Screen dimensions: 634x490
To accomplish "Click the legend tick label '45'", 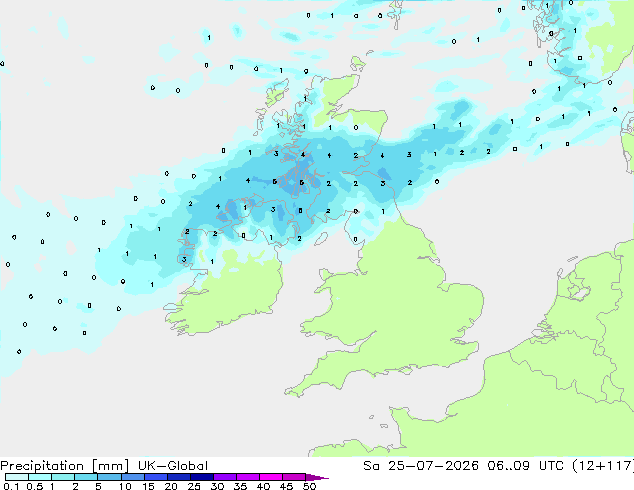I will click(x=287, y=486).
